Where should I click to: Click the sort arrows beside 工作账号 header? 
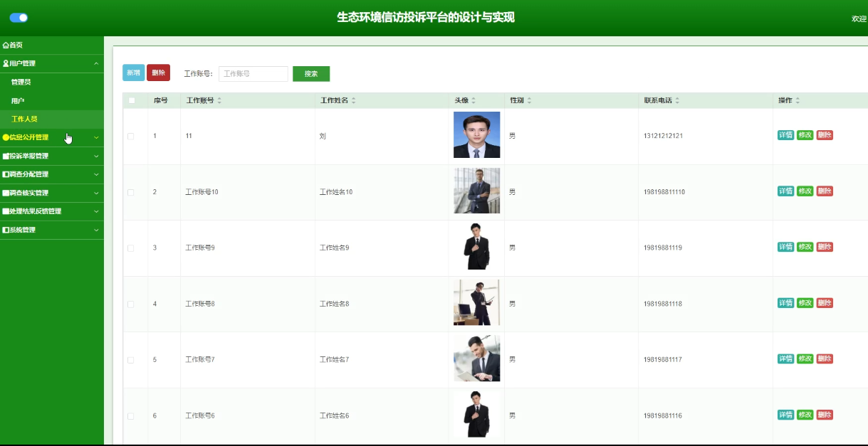[x=219, y=101]
